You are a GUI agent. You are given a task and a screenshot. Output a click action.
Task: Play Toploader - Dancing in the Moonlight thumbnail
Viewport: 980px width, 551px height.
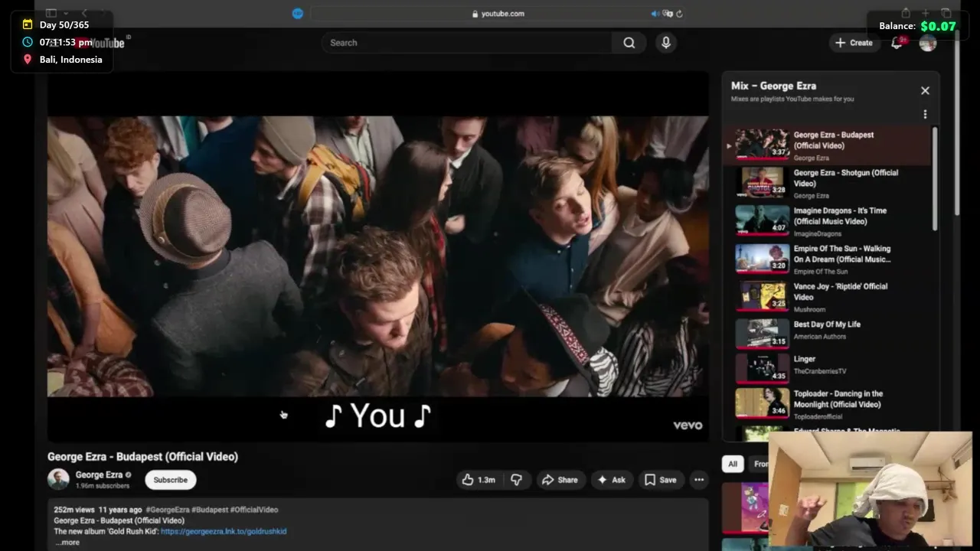[x=762, y=404]
